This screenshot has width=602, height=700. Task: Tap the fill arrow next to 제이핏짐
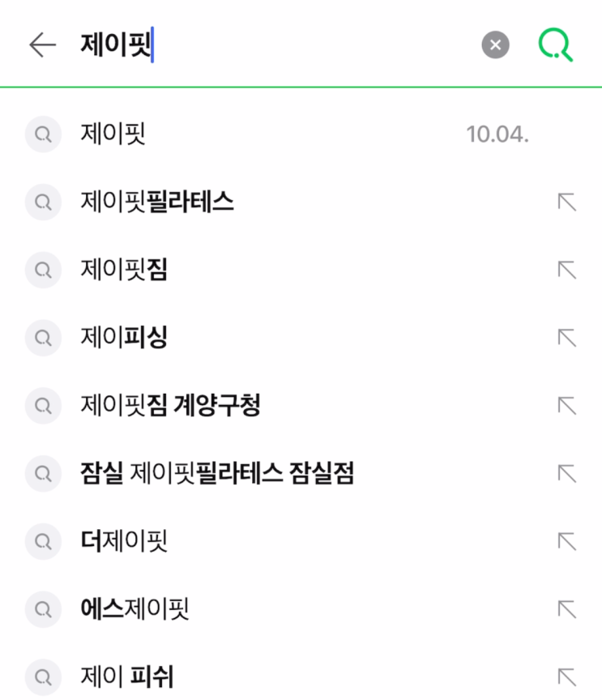[566, 270]
